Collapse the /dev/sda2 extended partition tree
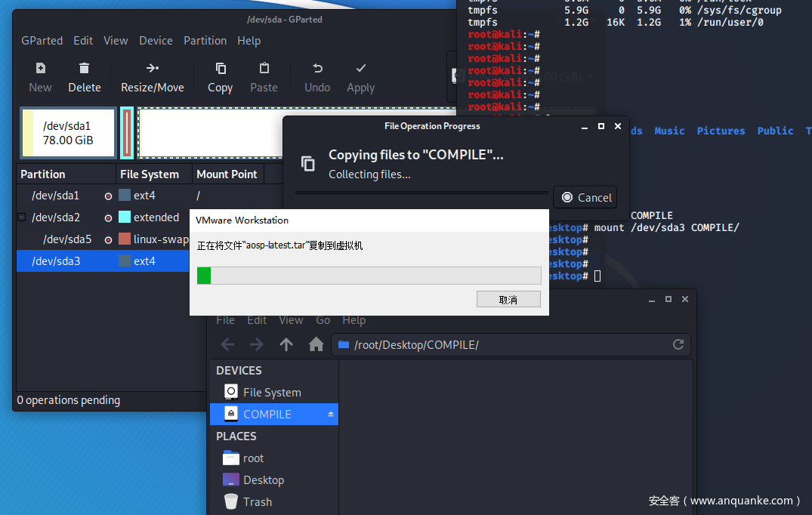This screenshot has width=812, height=515. tap(21, 217)
